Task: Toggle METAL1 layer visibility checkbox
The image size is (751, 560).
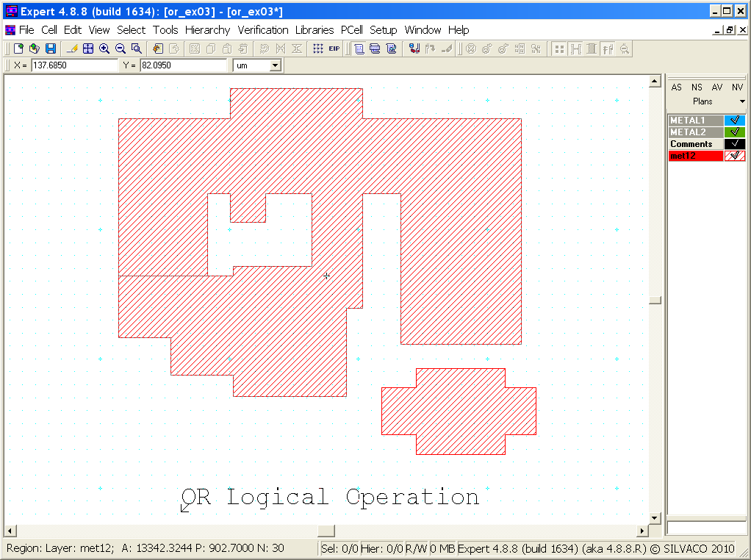Action: (734, 121)
